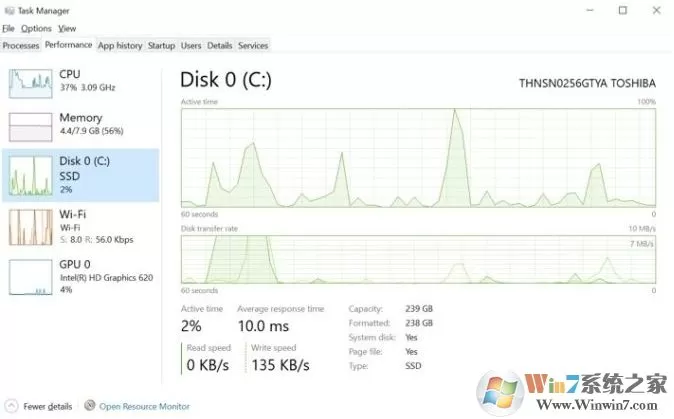The width and height of the screenshot is (674, 419).
Task: Open the Wi-Fi throughput mini graph
Action: 31,227
